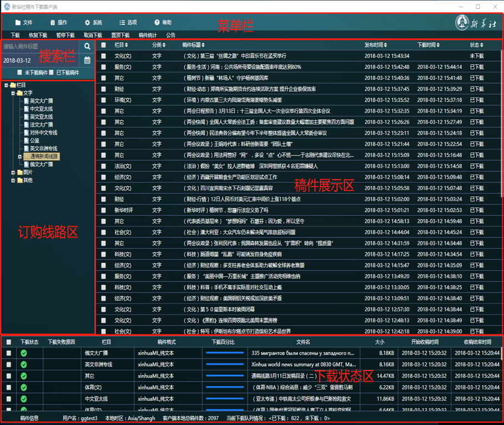This screenshot has width=504, height=425.
Task: Open the 公告 menu item
Action: pos(171,35)
